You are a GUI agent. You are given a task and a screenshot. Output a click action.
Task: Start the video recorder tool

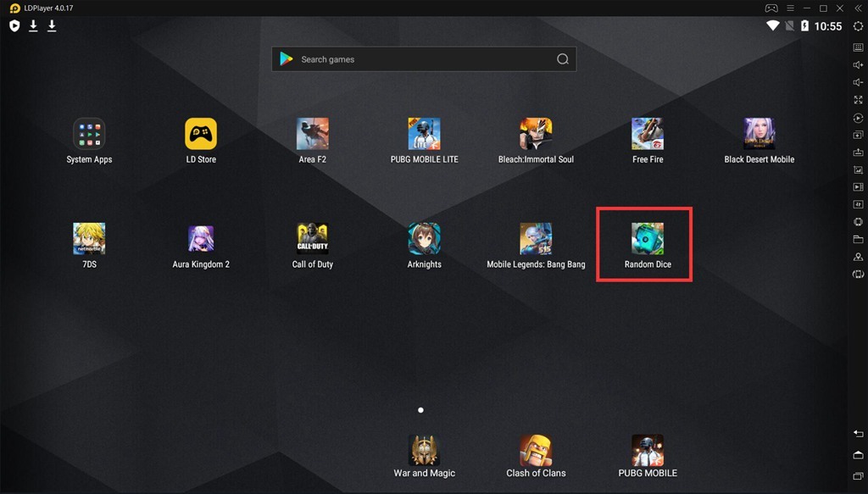[858, 187]
